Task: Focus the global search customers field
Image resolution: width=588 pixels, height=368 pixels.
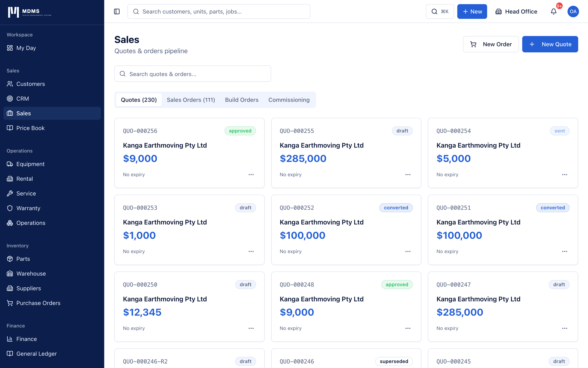Action: [219, 11]
